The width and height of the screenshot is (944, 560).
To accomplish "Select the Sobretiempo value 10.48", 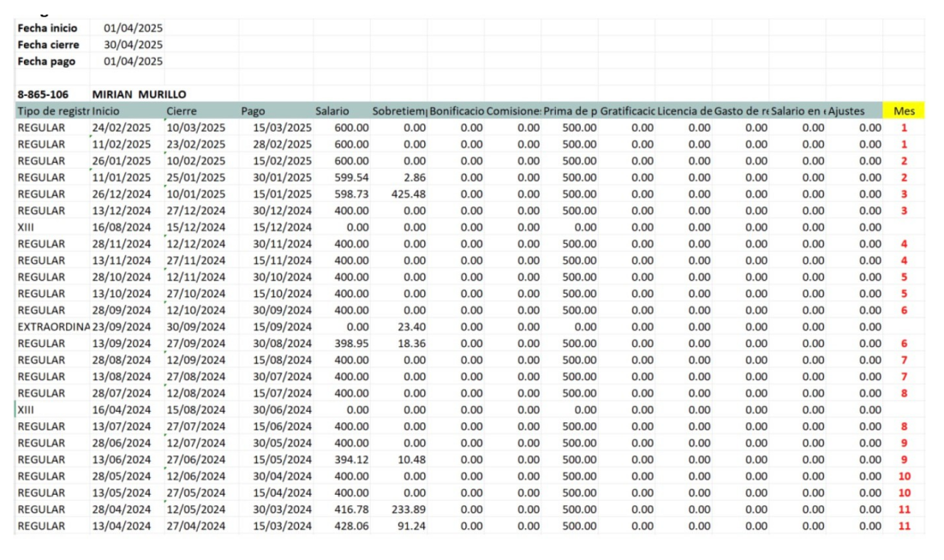I will pyautogui.click(x=412, y=460).
